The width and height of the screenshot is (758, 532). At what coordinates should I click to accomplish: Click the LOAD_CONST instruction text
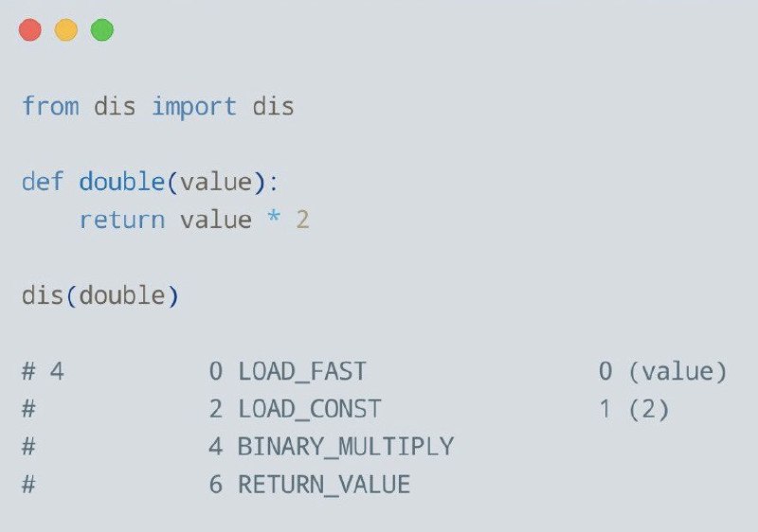(310, 409)
